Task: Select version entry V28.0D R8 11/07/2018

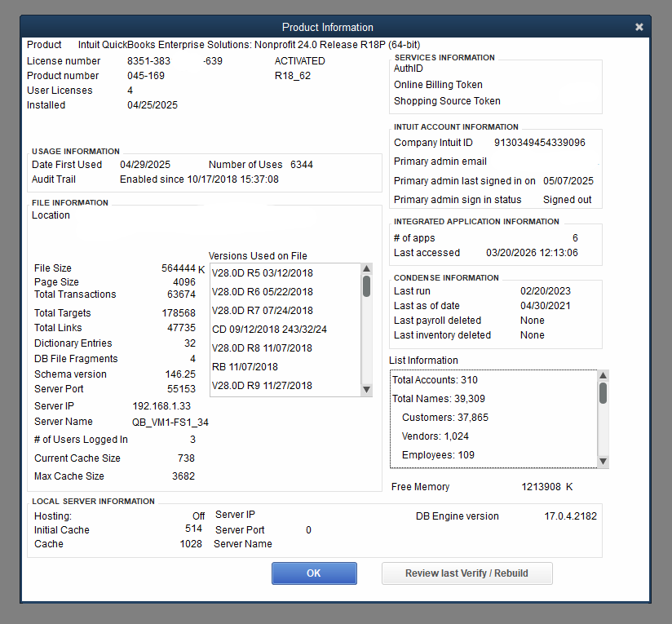Action: pos(262,348)
